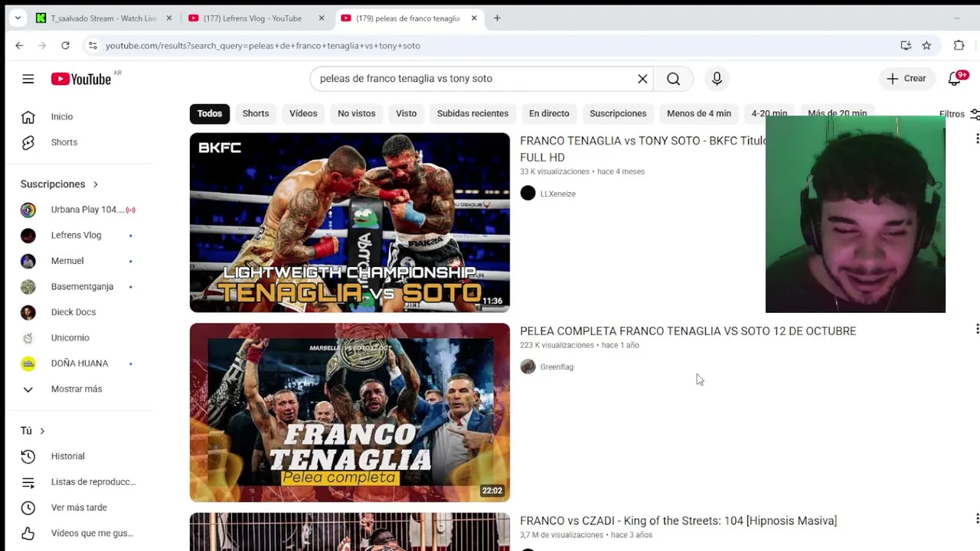
Task: Open the Greenflag channel avatar
Action: (x=528, y=367)
